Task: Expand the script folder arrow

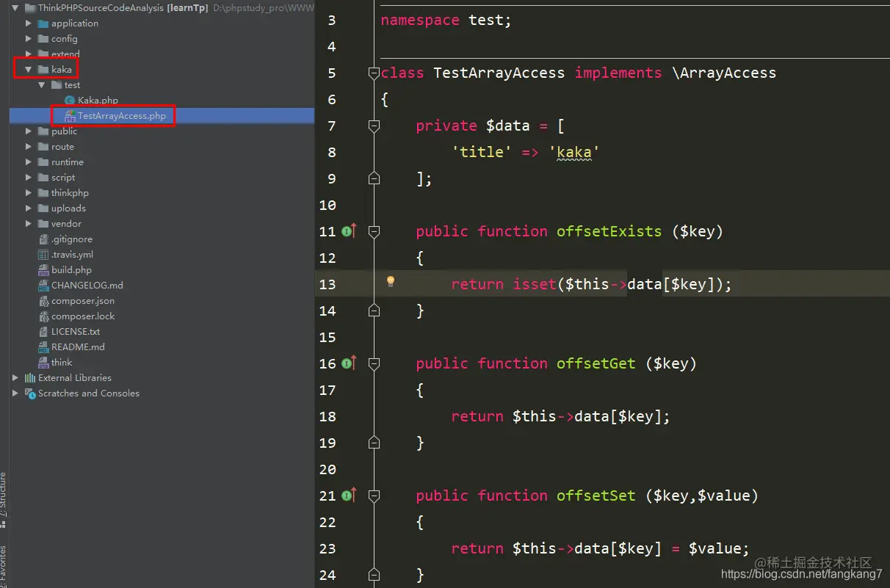Action: (x=29, y=178)
